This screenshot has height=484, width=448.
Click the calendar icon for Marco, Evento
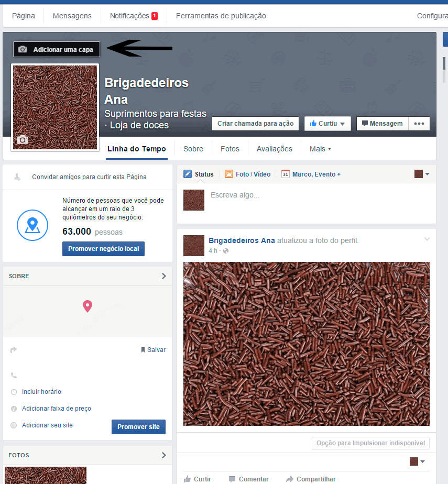tap(286, 174)
